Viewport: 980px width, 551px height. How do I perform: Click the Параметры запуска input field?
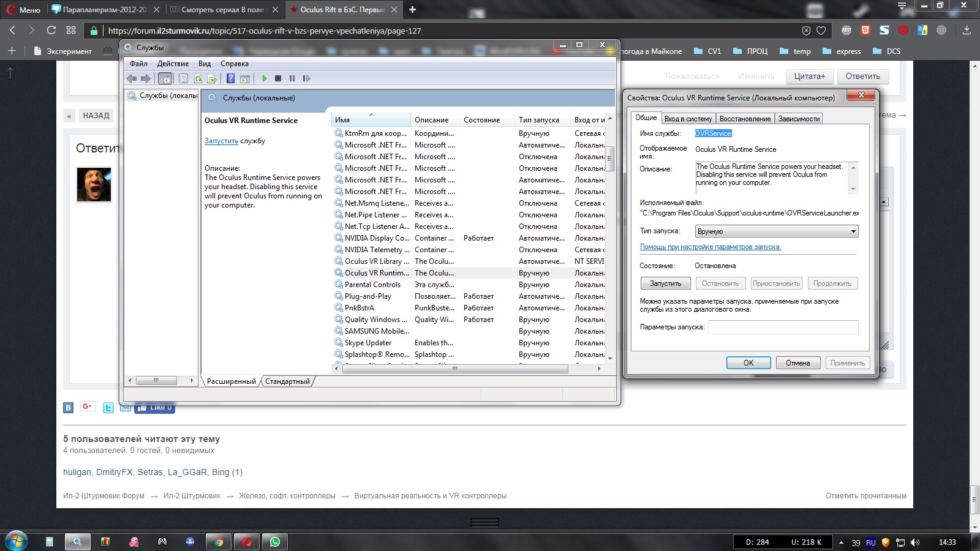point(783,327)
